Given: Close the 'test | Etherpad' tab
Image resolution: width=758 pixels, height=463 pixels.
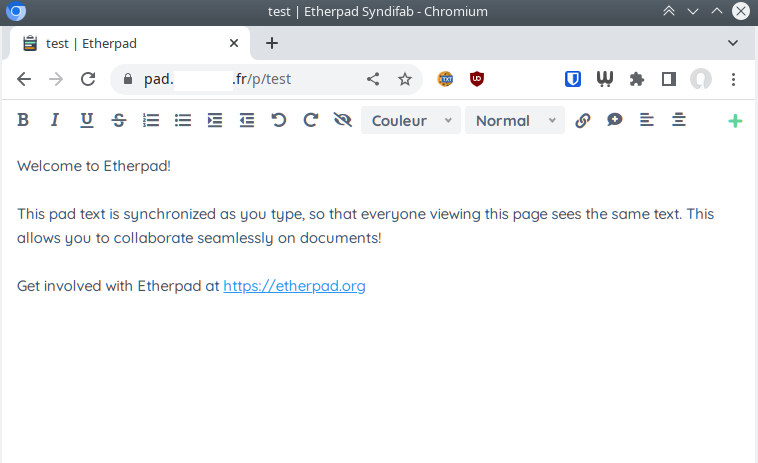Looking at the screenshot, I should [x=234, y=43].
